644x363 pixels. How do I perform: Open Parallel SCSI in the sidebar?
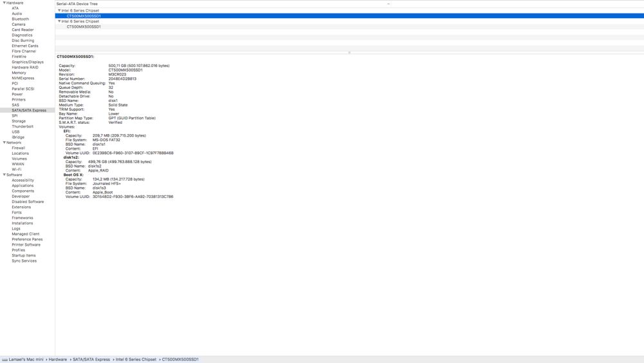[23, 88]
